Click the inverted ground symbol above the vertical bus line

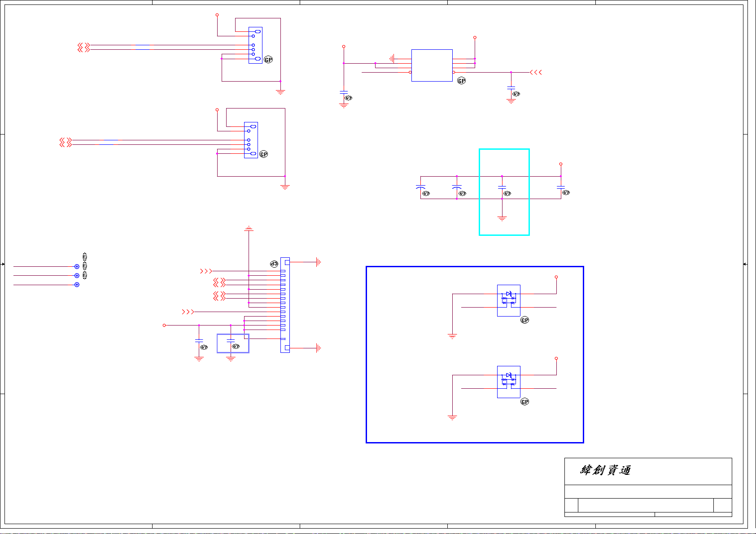coord(249,229)
